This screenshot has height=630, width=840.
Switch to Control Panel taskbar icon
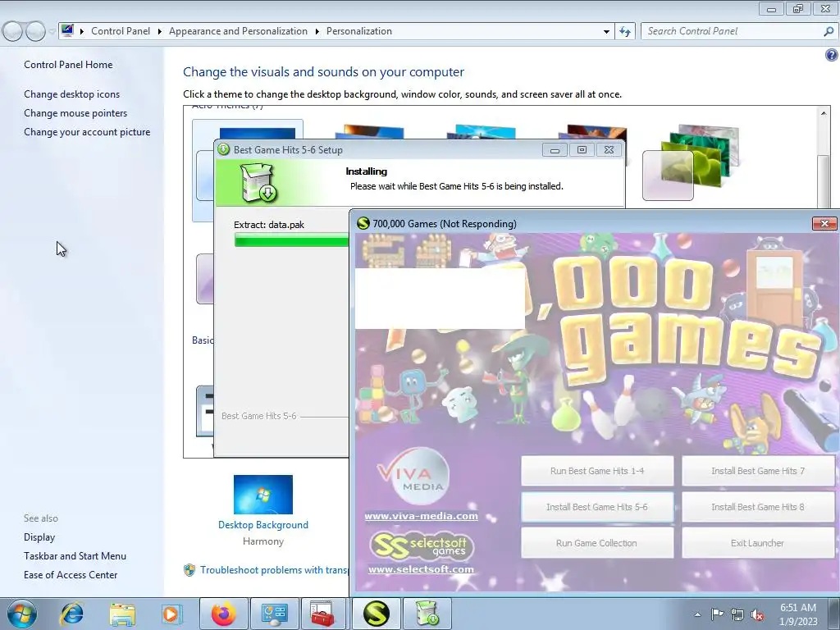[274, 614]
